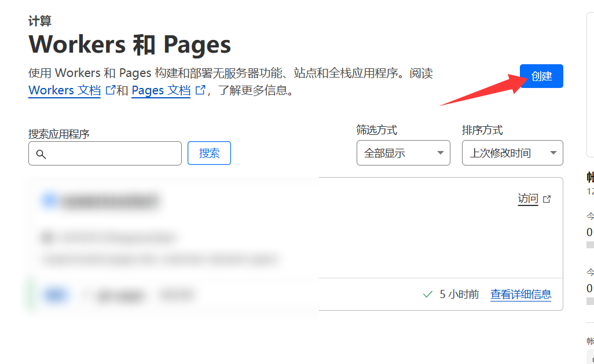Open 查看详细信息 link
594x364 pixels.
click(x=521, y=295)
